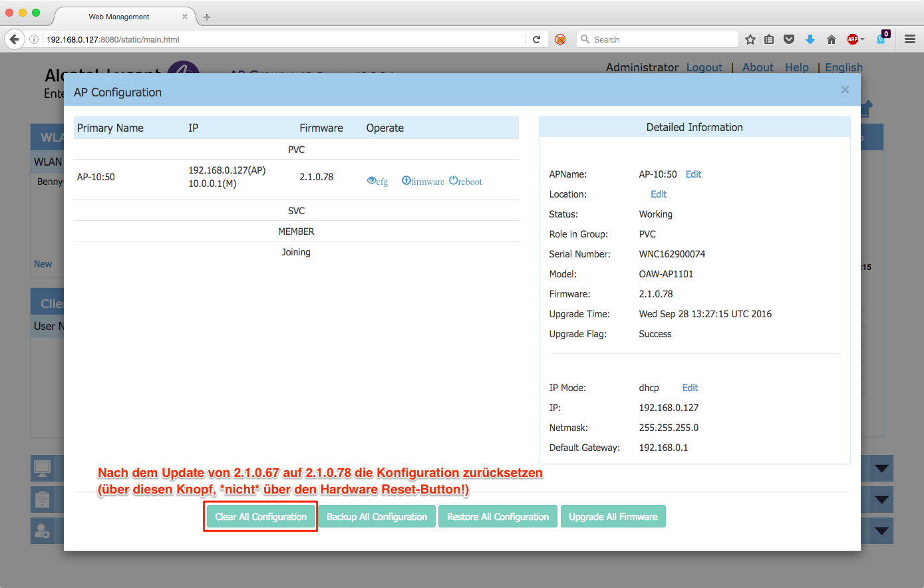Image resolution: width=924 pixels, height=588 pixels.
Task: Open the Firefox hamburger menu
Action: pyautogui.click(x=909, y=39)
